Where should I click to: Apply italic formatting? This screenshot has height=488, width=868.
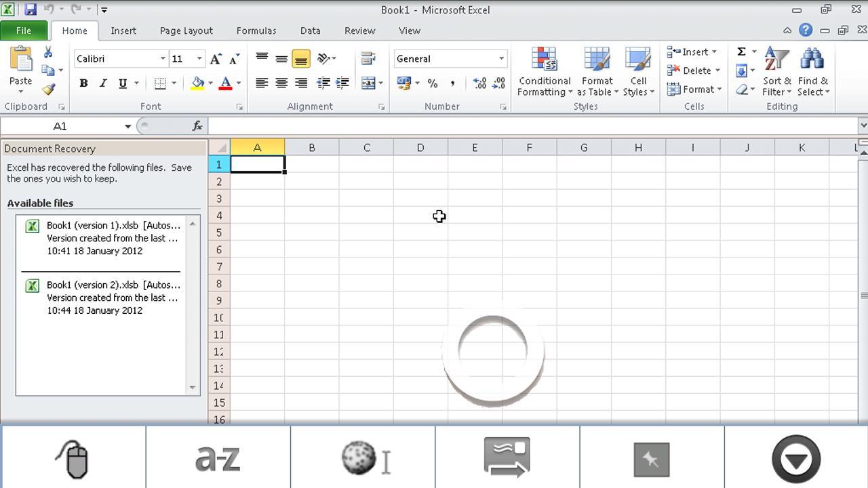coord(103,83)
